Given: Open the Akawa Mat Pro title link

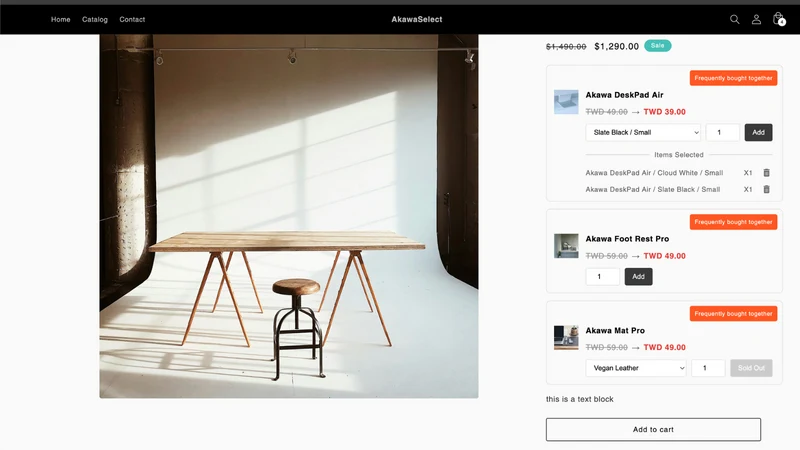Looking at the screenshot, I should point(615,331).
